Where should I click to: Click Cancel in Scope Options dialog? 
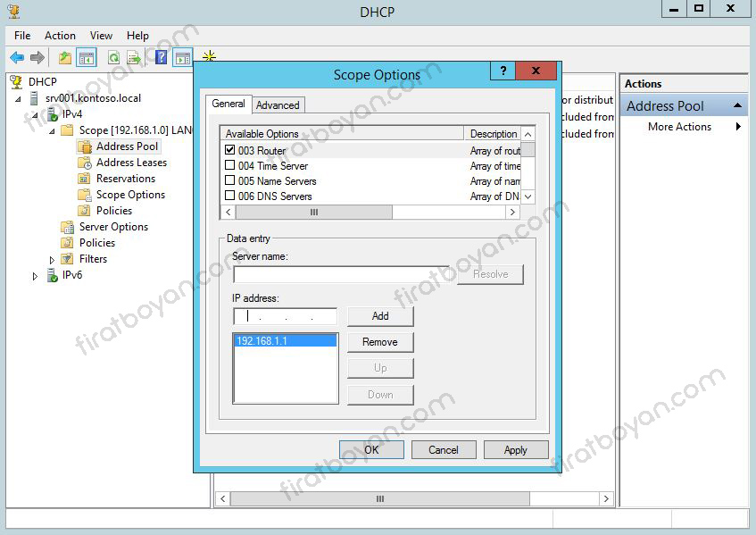[x=444, y=450]
